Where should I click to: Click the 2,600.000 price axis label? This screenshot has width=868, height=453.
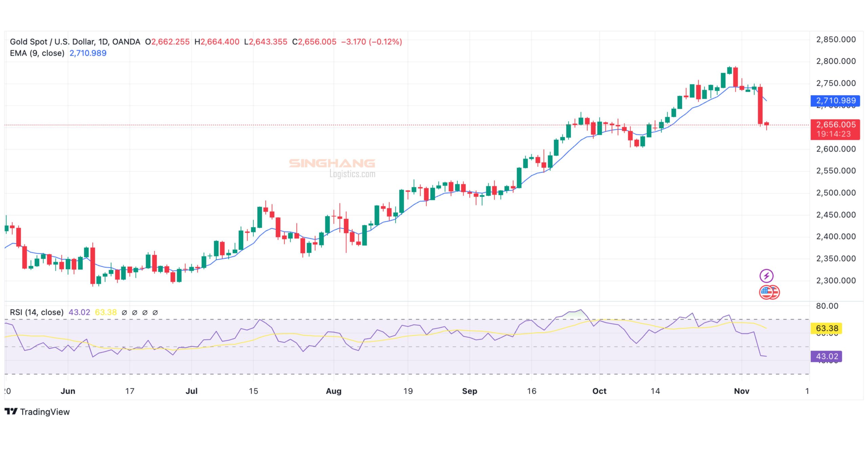[836, 149]
